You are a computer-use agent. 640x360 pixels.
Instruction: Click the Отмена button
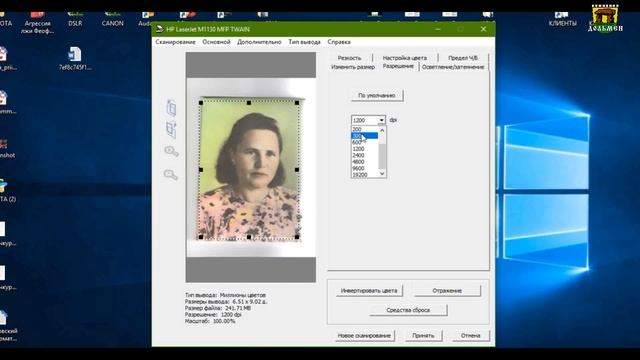tap(470, 336)
